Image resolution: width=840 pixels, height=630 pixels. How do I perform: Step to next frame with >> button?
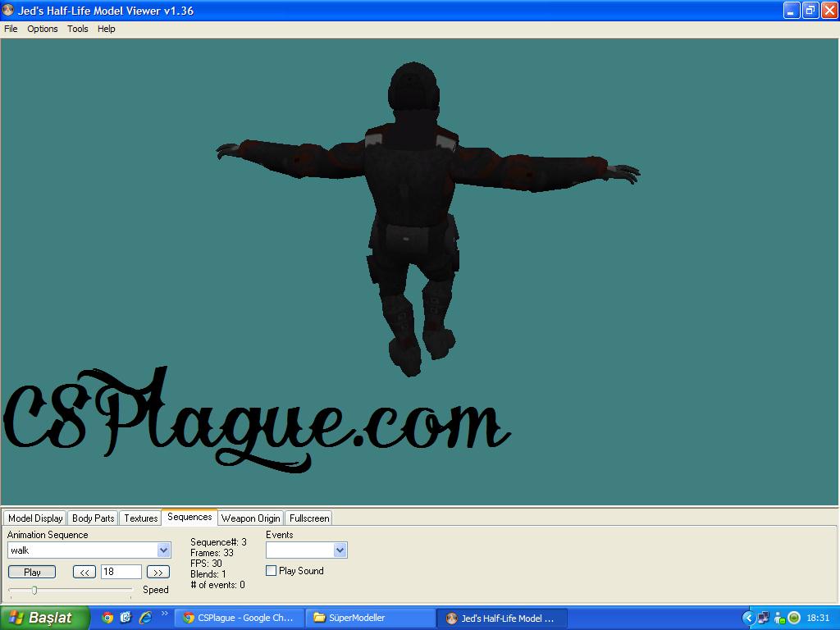(157, 573)
